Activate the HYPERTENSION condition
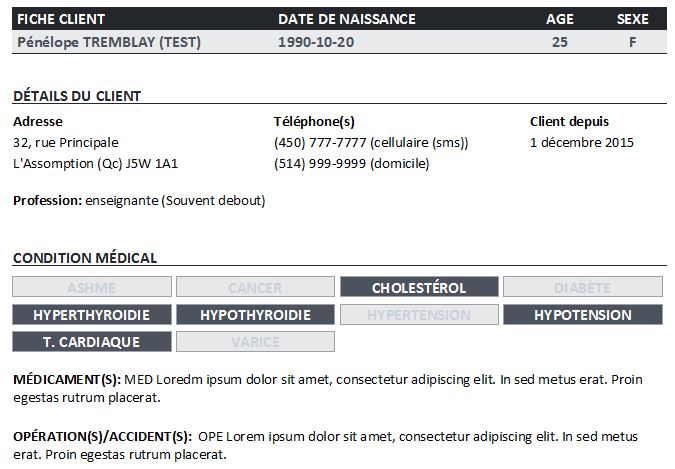The height and width of the screenshot is (469, 675). (x=419, y=315)
